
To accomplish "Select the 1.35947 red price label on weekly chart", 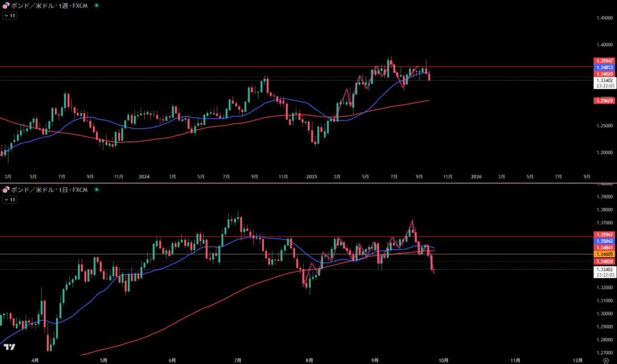I will coord(604,61).
